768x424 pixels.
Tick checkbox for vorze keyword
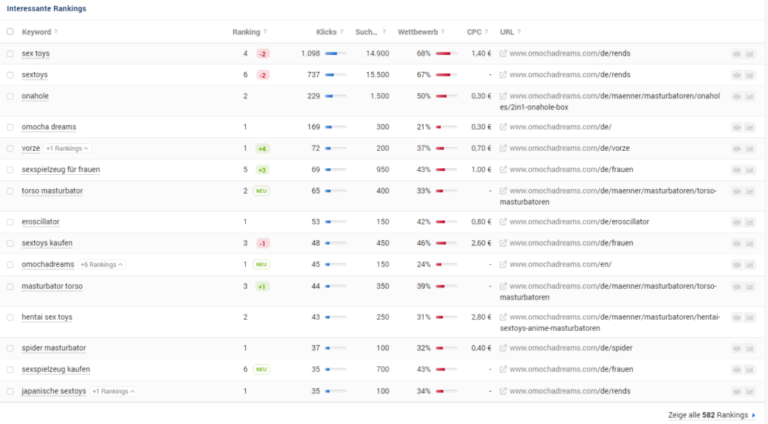pyautogui.click(x=10, y=148)
